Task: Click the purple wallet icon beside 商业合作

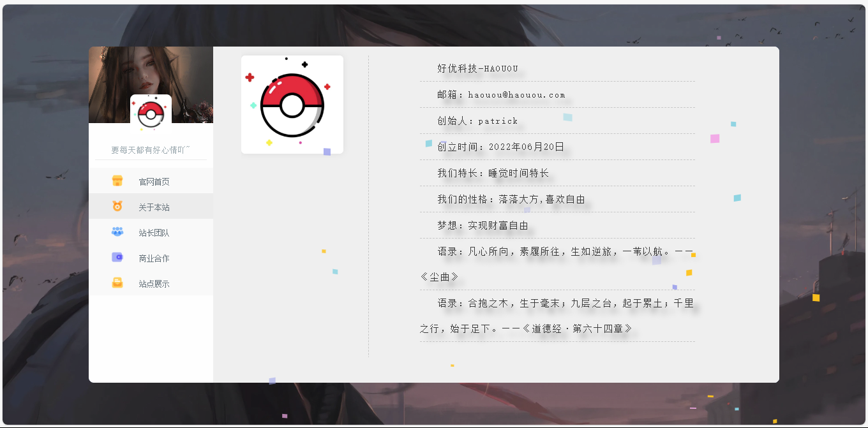Action: 117,258
